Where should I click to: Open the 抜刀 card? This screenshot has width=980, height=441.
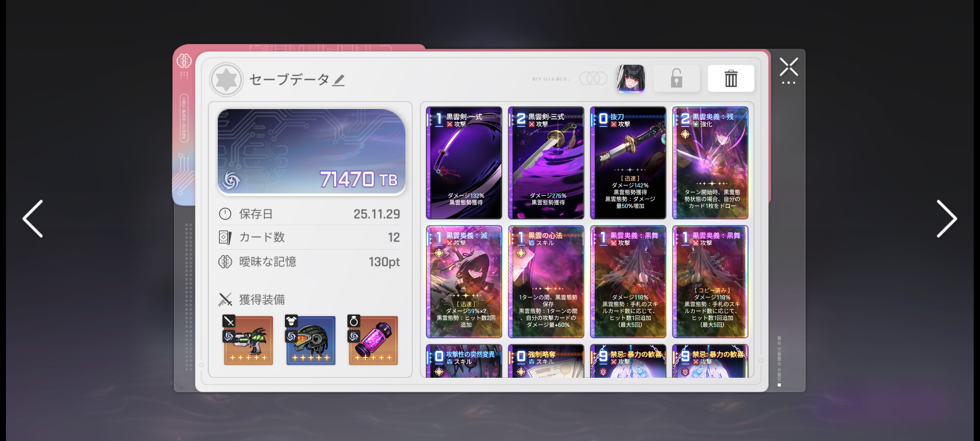pos(628,163)
